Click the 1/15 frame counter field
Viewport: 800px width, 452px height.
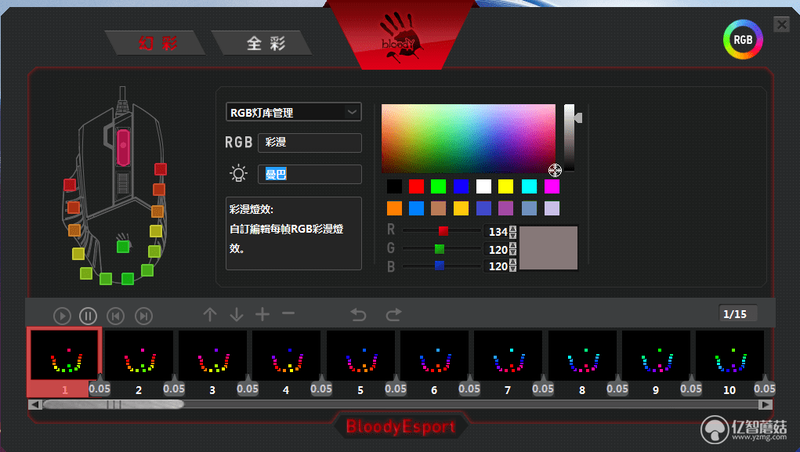coord(738,314)
